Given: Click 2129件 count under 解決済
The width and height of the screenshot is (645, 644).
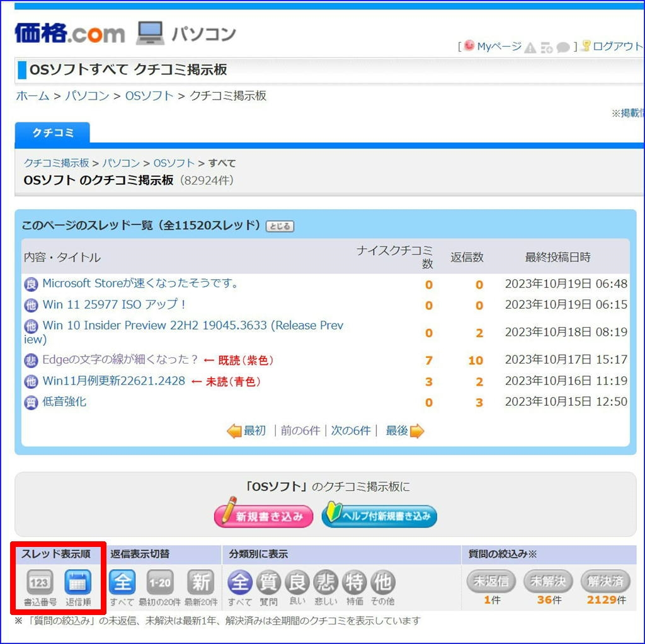Looking at the screenshot, I should [x=607, y=600].
